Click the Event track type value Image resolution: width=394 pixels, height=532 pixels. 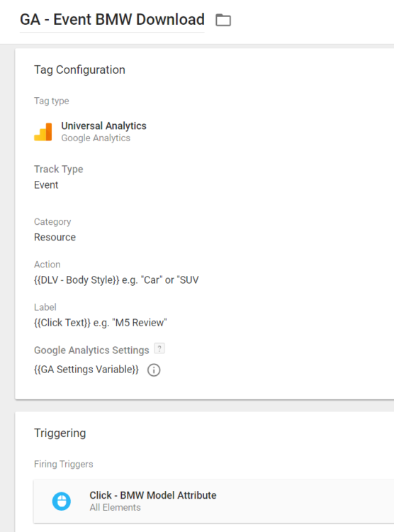coord(46,185)
